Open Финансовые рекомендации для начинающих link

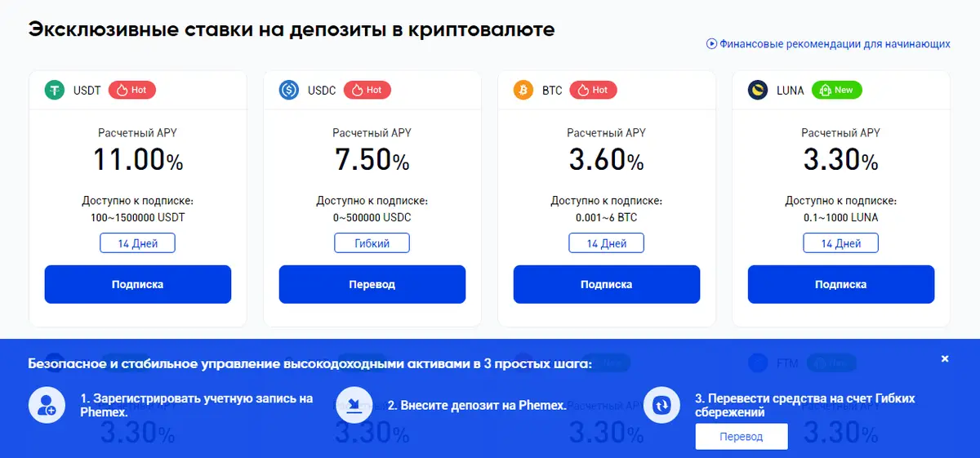[835, 43]
